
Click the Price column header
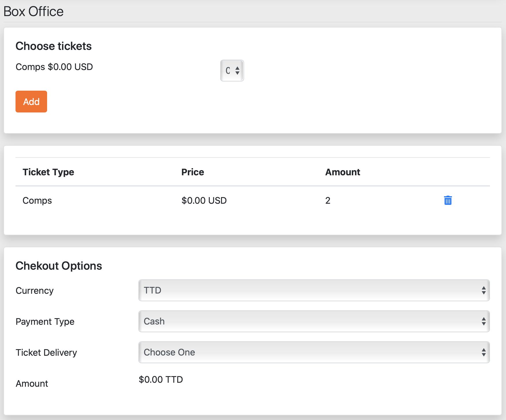(193, 172)
